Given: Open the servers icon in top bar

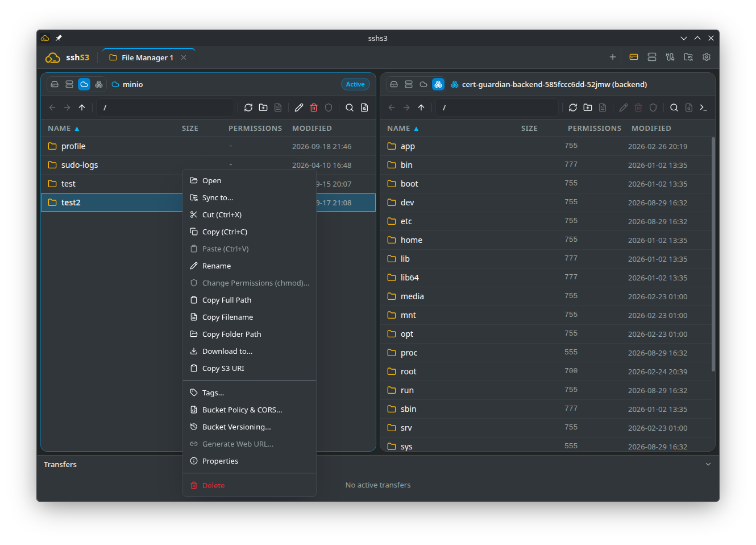Looking at the screenshot, I should click(x=652, y=57).
